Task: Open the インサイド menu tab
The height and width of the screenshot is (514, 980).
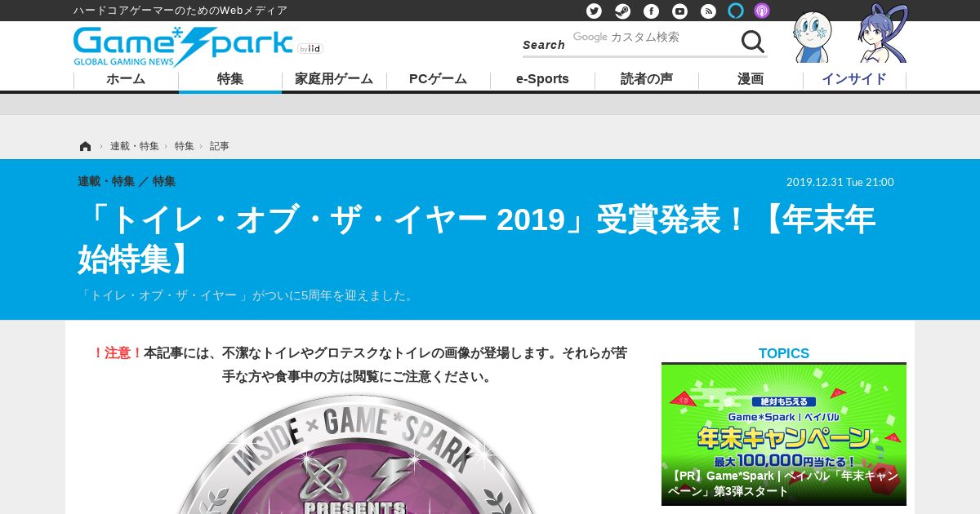Action: coord(854,79)
